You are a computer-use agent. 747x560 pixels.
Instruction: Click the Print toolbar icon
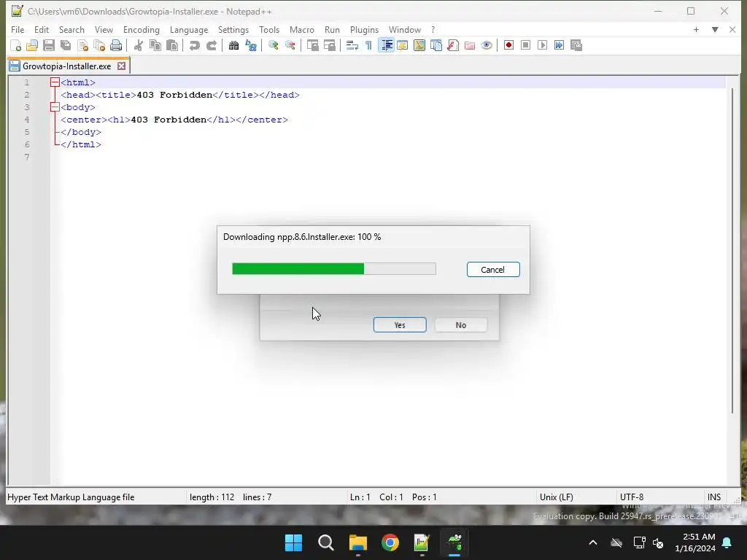coord(116,45)
